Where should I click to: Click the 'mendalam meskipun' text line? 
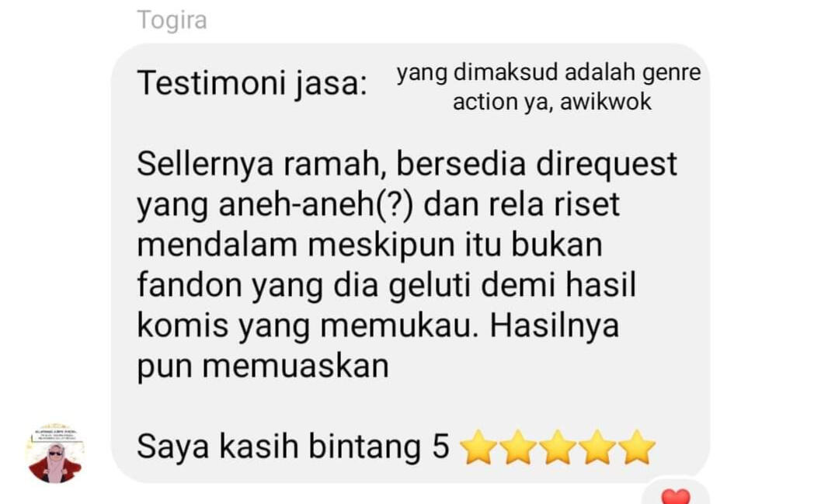pos(296,245)
